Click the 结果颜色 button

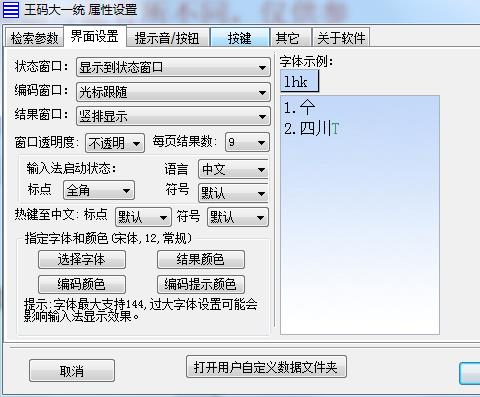pyautogui.click(x=201, y=260)
